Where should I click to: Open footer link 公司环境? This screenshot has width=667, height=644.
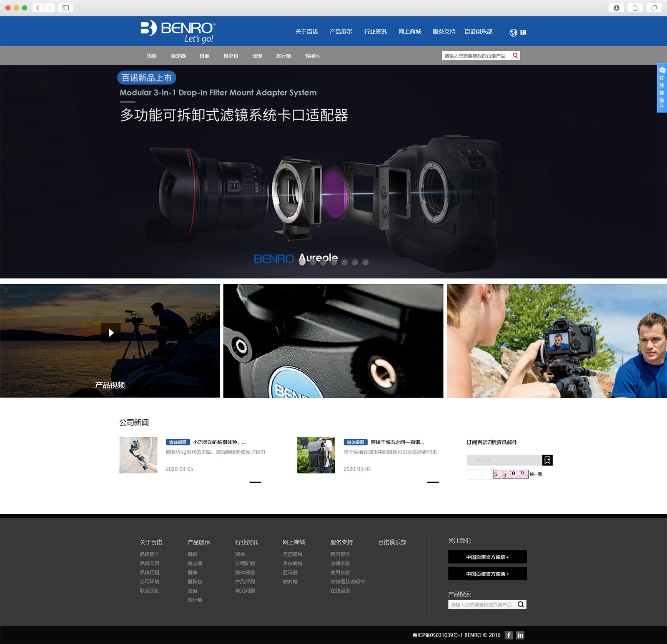[x=150, y=581]
